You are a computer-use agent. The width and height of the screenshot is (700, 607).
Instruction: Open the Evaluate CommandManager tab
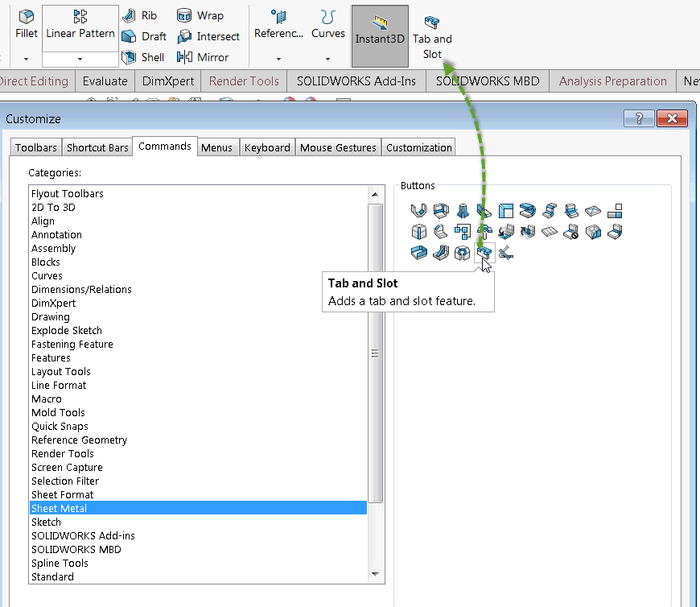click(x=105, y=81)
